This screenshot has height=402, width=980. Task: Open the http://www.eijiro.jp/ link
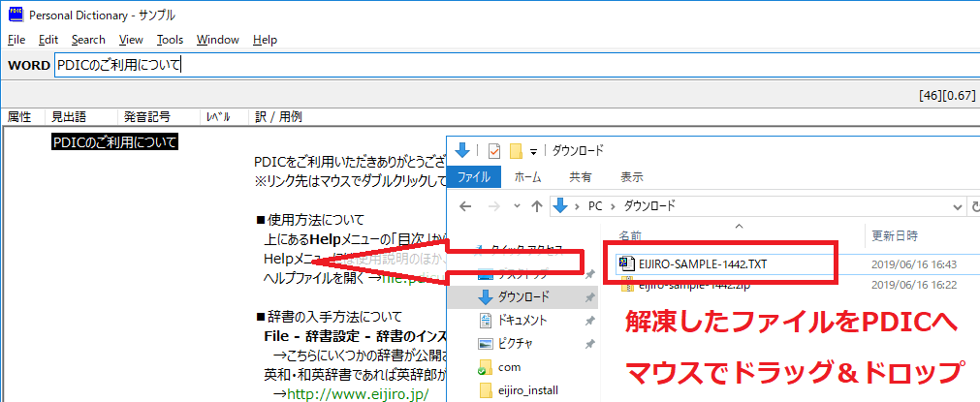[358, 394]
